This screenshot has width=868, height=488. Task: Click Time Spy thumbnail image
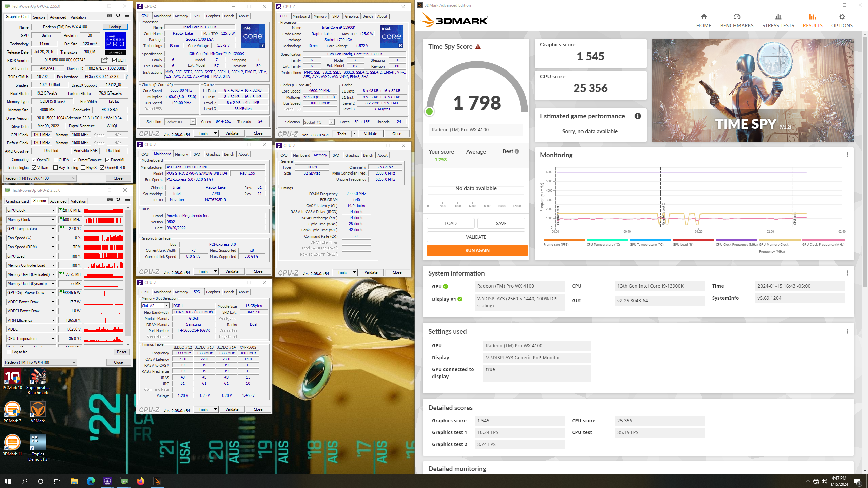[753, 90]
